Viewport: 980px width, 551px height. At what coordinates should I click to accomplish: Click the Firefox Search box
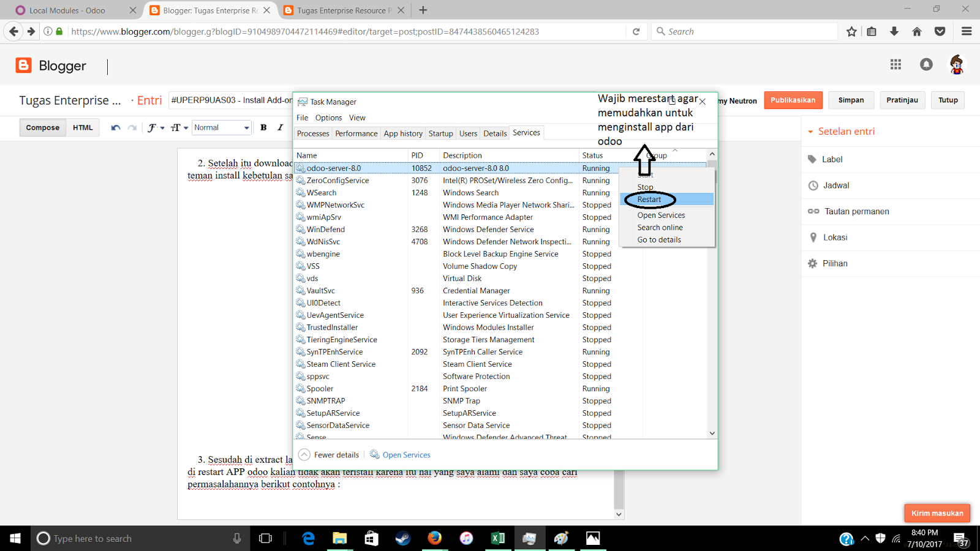(744, 31)
